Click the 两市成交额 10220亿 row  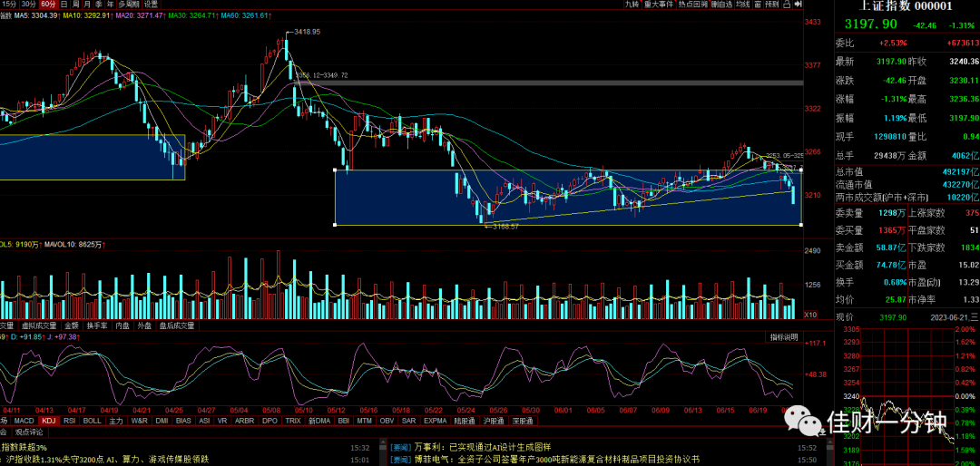click(x=906, y=198)
